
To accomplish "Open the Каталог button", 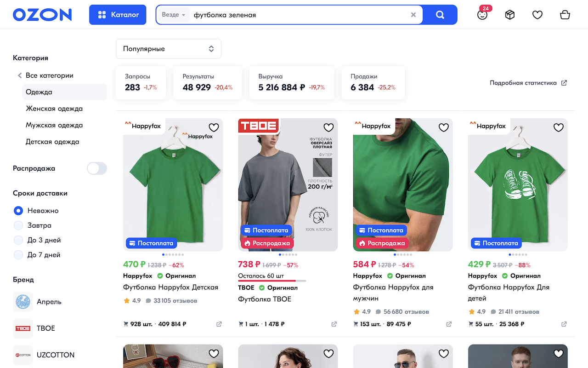I will [x=118, y=14].
